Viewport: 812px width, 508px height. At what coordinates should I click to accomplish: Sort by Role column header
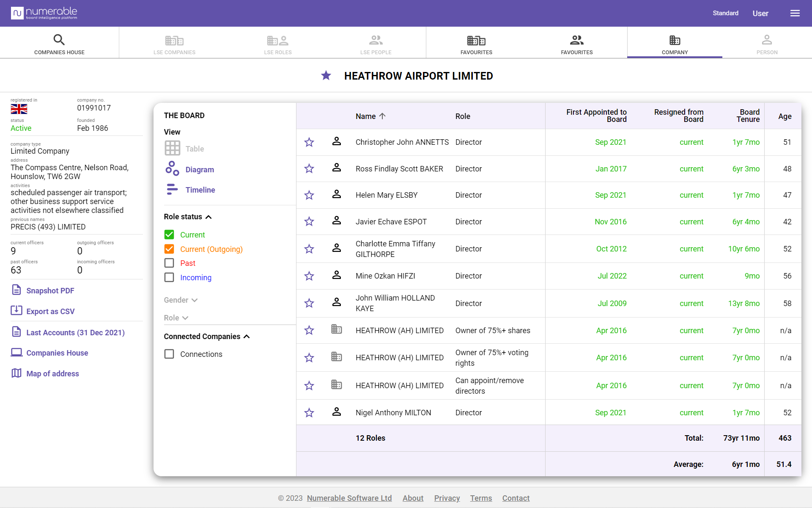click(x=463, y=116)
